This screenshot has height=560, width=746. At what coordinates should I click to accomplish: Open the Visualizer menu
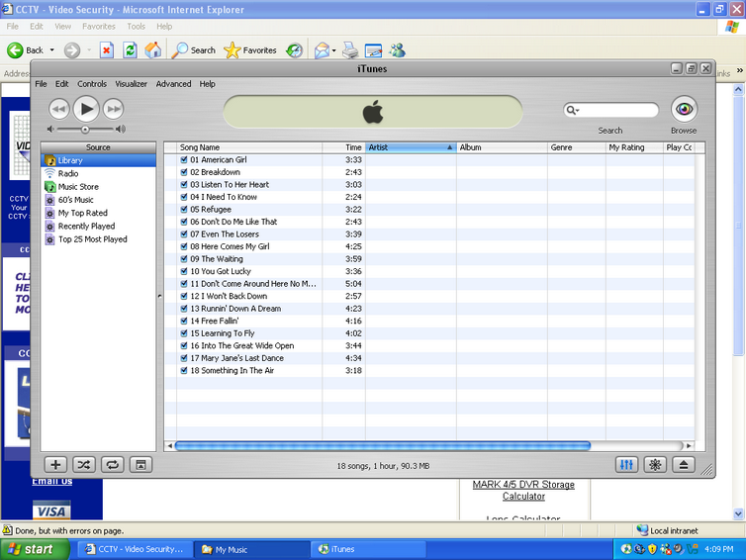131,84
